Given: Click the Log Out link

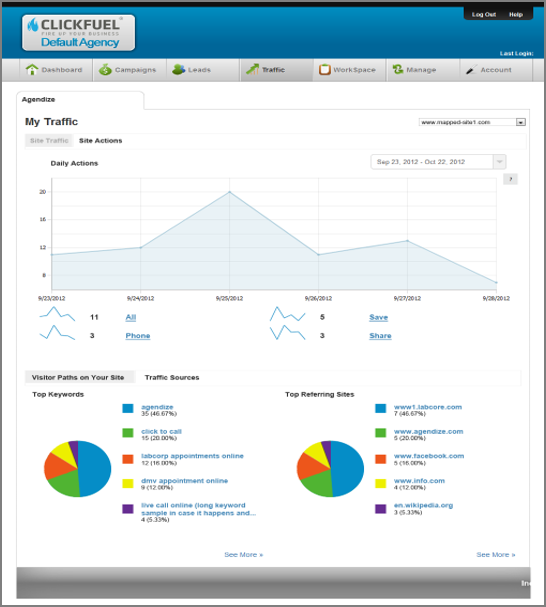Looking at the screenshot, I should coord(484,14).
